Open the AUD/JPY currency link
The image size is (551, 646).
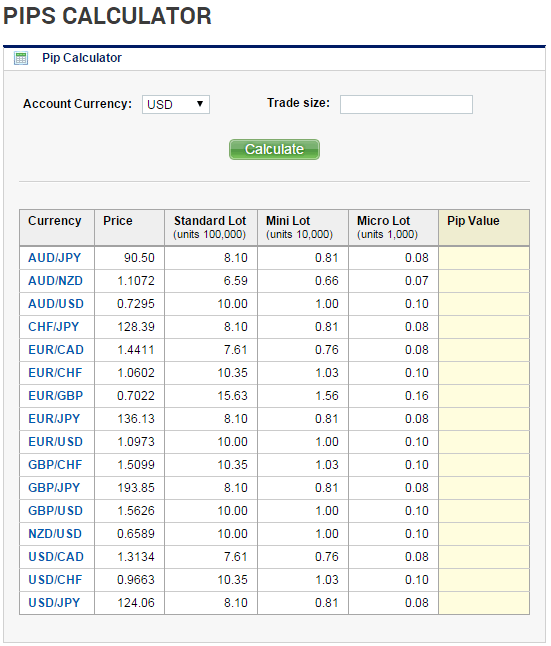click(x=54, y=258)
